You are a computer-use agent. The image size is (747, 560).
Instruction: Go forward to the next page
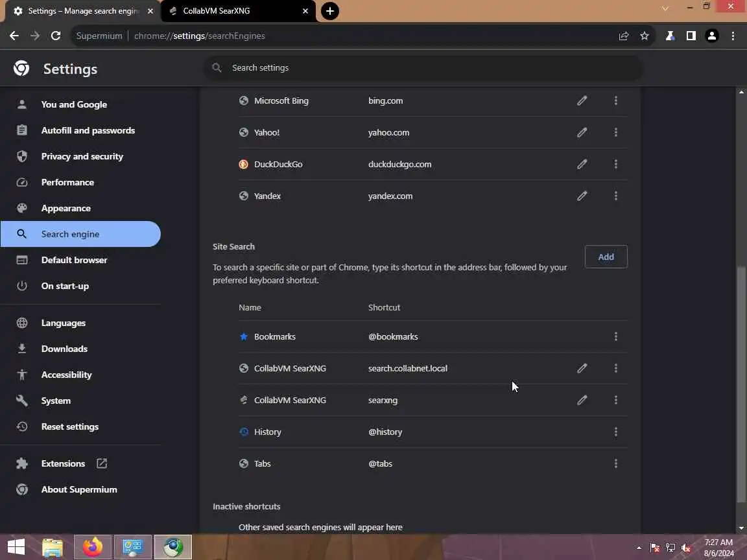35,36
